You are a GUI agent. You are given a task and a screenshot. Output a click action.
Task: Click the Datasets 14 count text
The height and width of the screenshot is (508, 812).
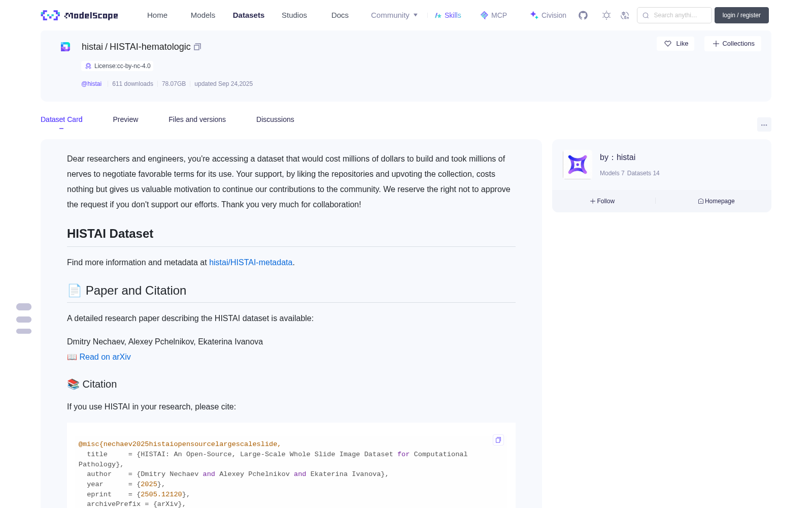coord(644,173)
